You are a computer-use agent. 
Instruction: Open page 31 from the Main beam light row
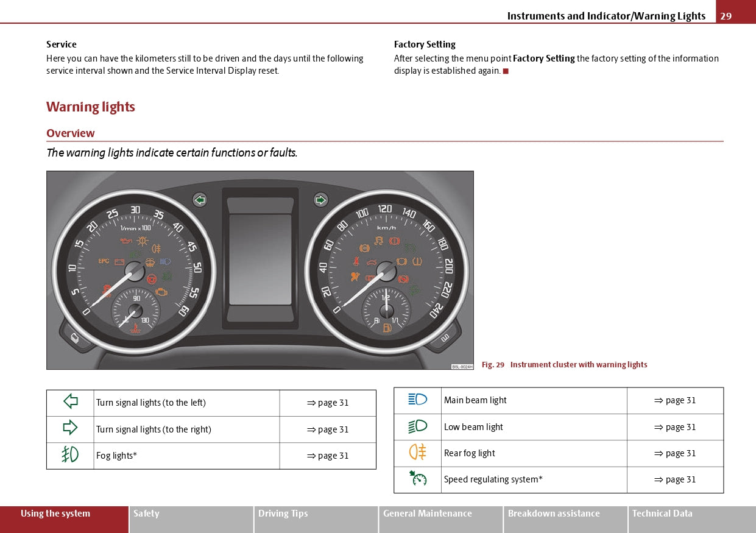[675, 400]
